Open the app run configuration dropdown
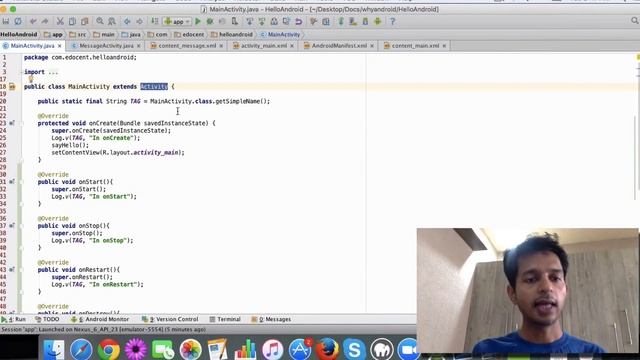 coord(177,21)
